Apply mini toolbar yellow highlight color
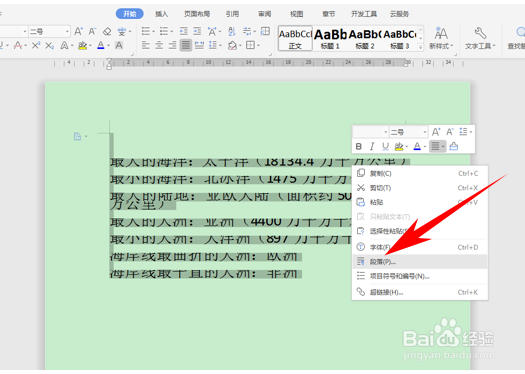Viewport: 525px width, 374px height. pos(399,146)
